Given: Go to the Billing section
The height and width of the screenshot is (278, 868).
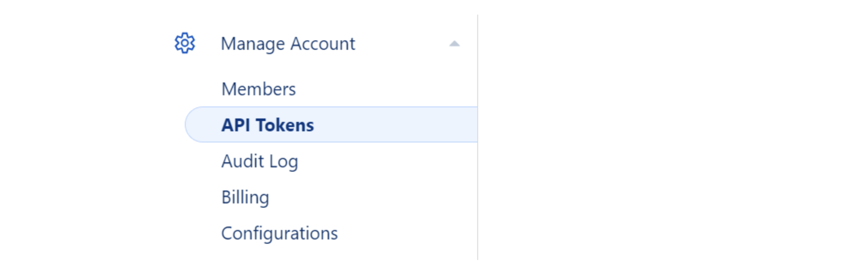Looking at the screenshot, I should (245, 197).
